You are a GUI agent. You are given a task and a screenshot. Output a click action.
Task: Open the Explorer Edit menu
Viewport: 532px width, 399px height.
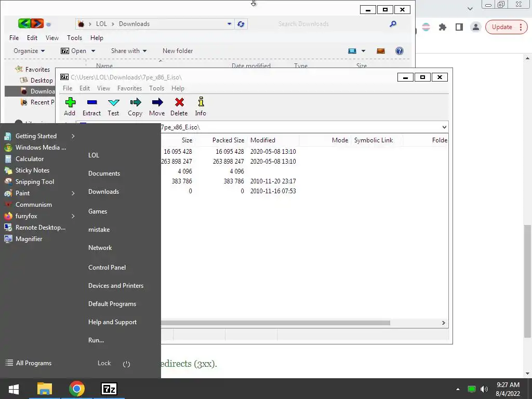click(32, 37)
